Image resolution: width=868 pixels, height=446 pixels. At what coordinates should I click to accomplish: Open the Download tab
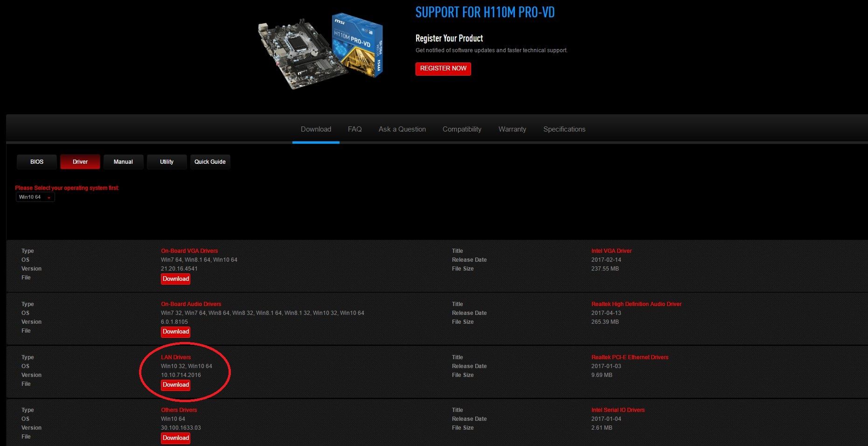click(x=316, y=129)
